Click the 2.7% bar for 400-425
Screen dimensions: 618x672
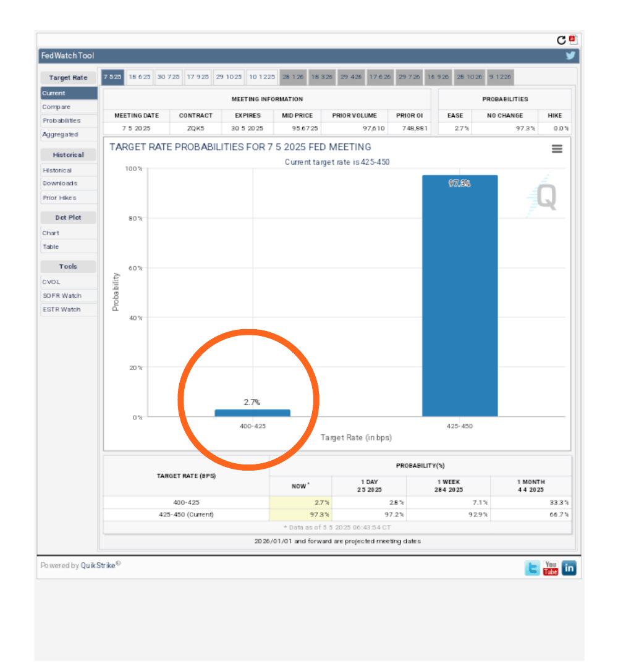(x=252, y=413)
